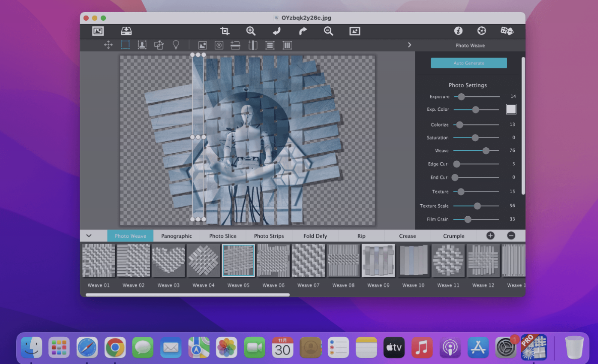Image resolution: width=598 pixels, height=364 pixels.
Task: Click the Weave slider handle
Action: (486, 151)
